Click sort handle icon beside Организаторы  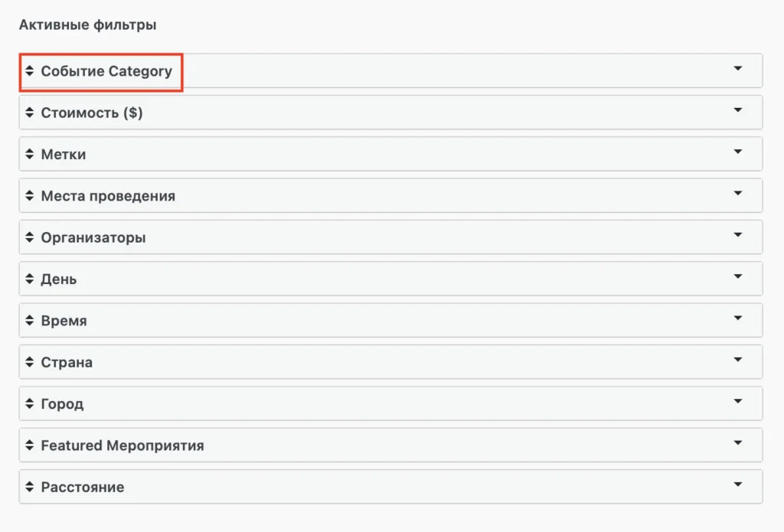click(30, 237)
